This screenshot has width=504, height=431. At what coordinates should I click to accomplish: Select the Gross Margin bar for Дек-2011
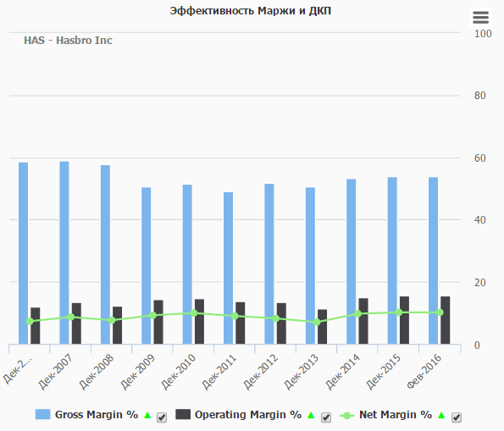click(228, 268)
